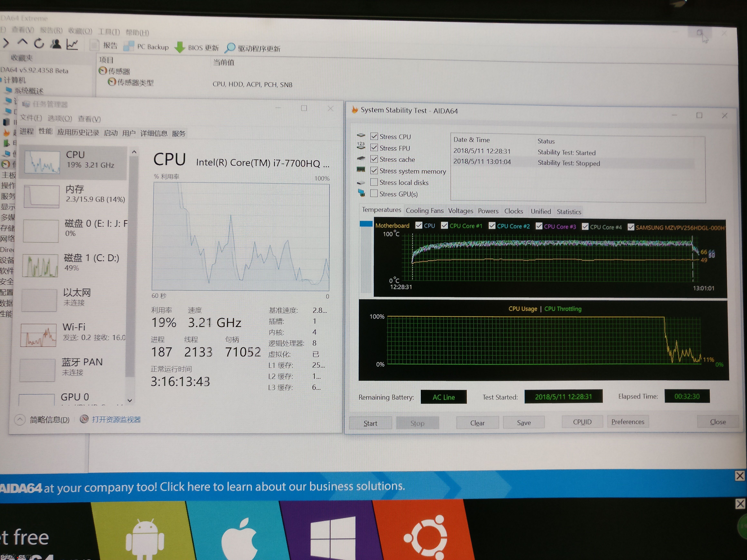Switch to Voltages tab
The width and height of the screenshot is (747, 560).
point(461,211)
